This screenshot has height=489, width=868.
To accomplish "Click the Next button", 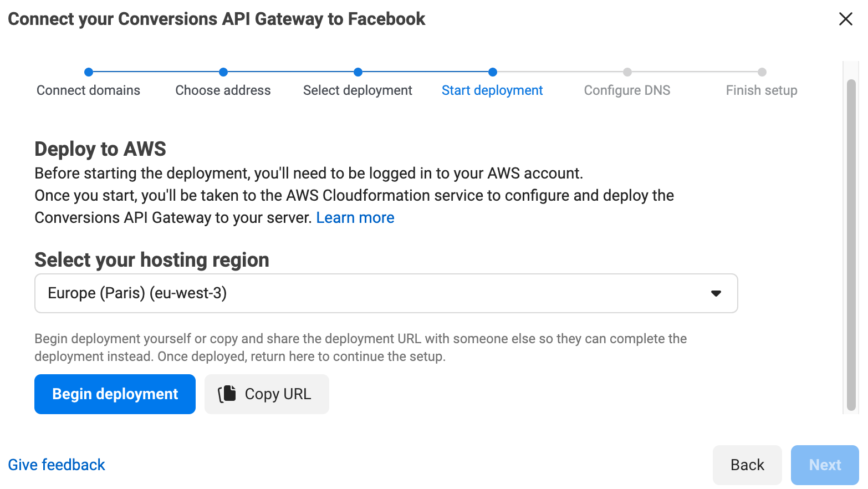I will (x=825, y=465).
